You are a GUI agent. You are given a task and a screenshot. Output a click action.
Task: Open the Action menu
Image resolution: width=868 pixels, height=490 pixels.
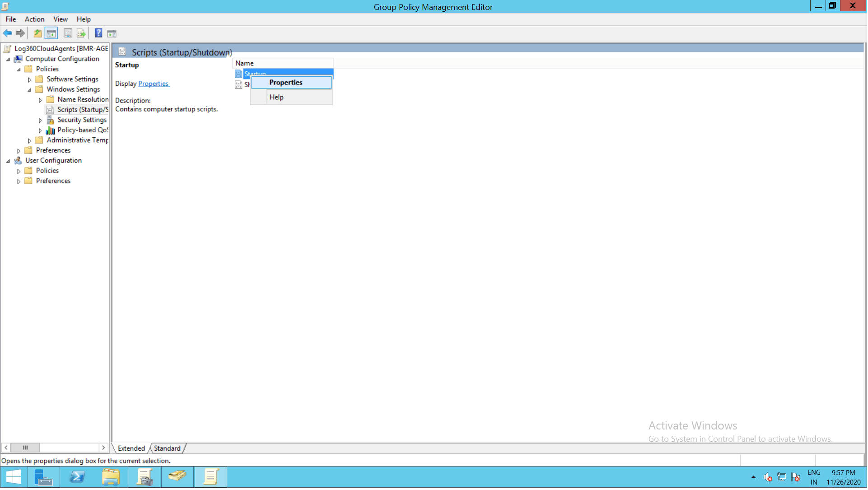pos(34,19)
